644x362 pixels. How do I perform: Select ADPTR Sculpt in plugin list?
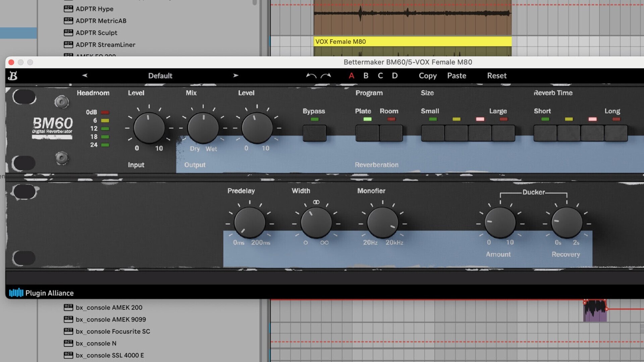click(96, 33)
